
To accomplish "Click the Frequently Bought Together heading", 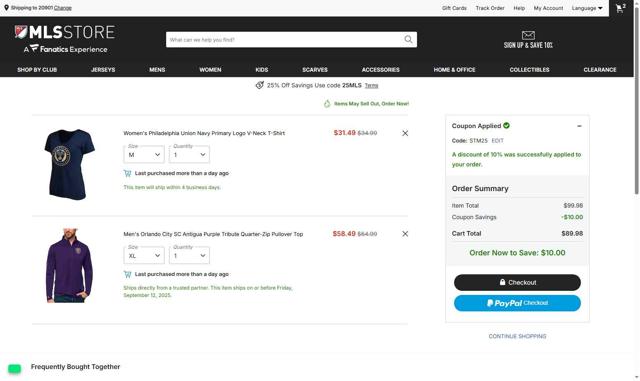I will pos(76,367).
